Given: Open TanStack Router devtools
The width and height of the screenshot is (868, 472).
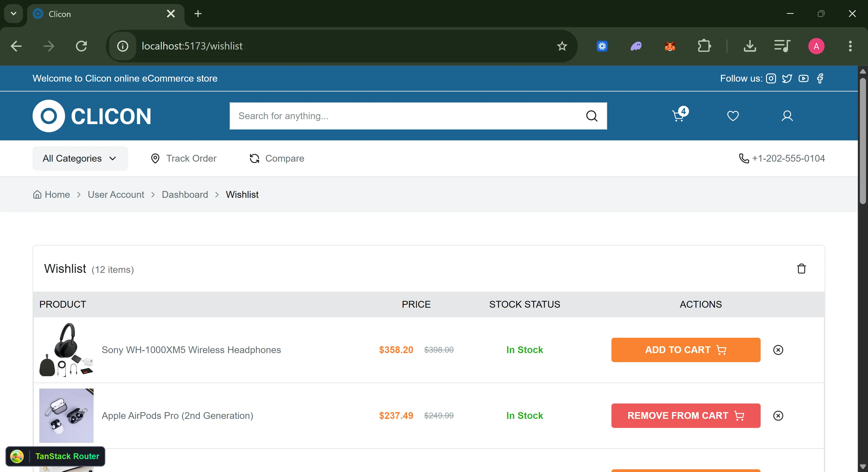Looking at the screenshot, I should point(55,456).
